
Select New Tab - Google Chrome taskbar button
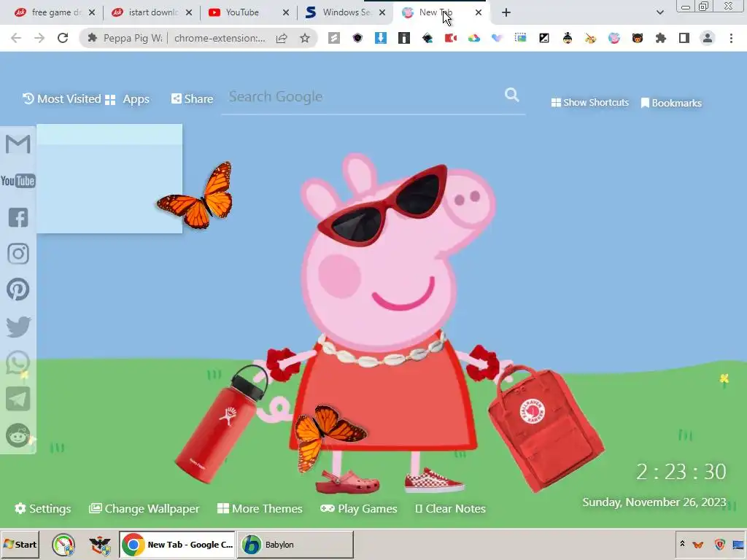click(x=177, y=544)
